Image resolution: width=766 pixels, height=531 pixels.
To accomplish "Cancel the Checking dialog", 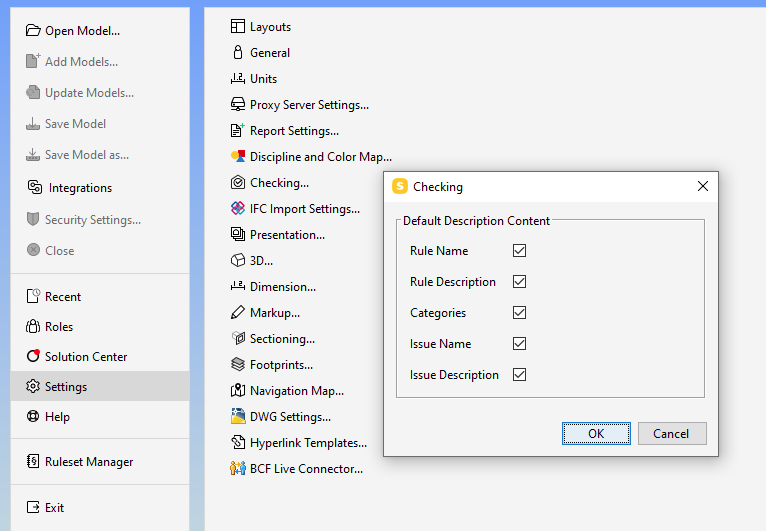I will coord(672,433).
